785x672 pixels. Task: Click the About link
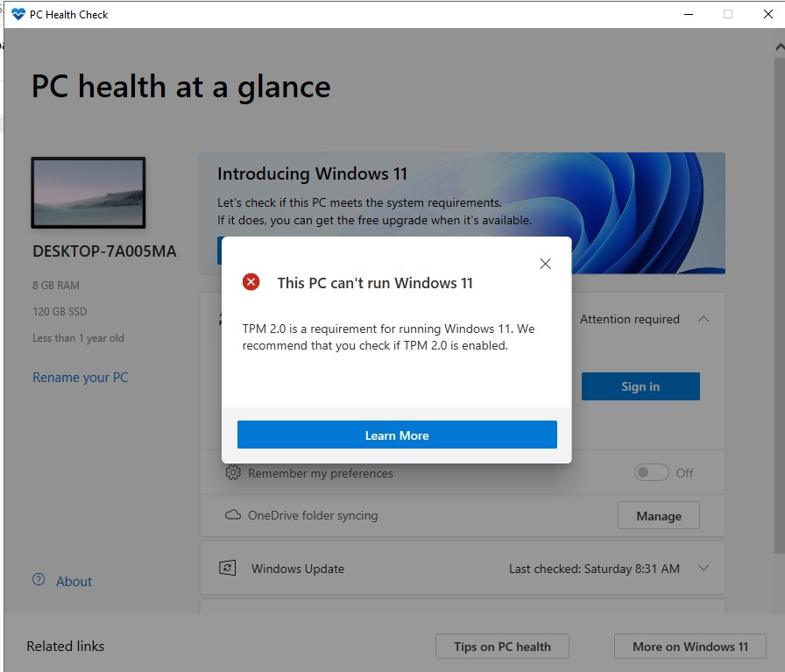click(x=74, y=580)
